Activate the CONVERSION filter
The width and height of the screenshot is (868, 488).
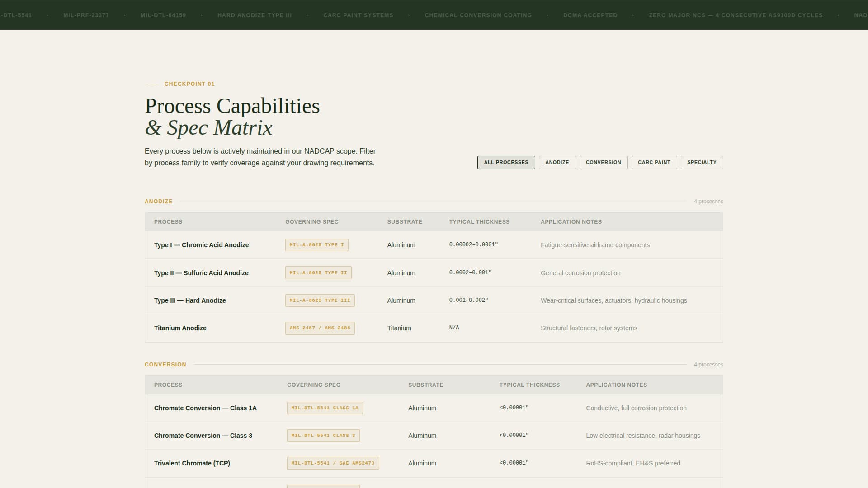click(x=604, y=162)
